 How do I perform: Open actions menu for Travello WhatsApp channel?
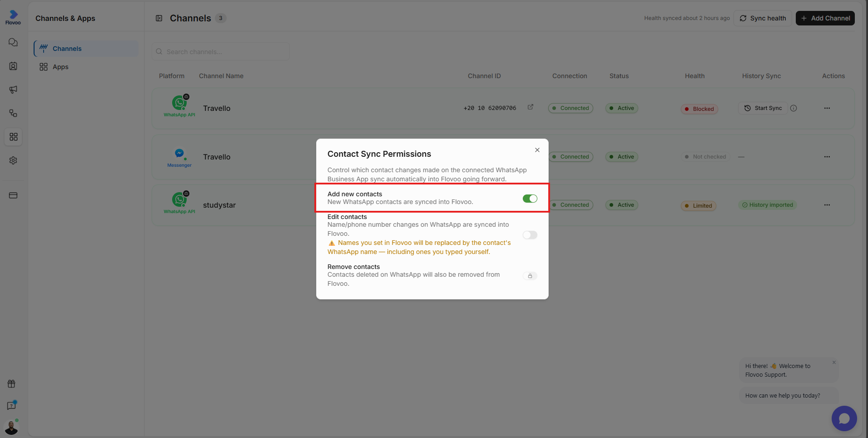click(x=827, y=108)
